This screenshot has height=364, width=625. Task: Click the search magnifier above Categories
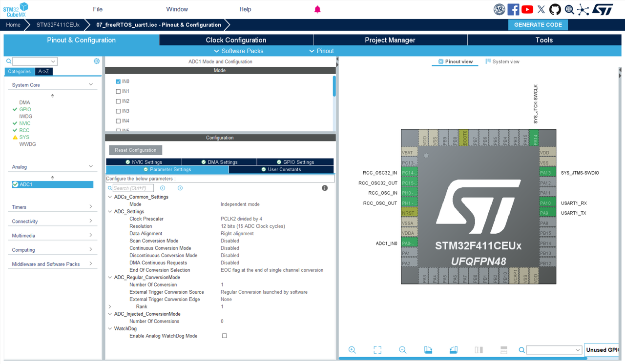click(x=9, y=61)
